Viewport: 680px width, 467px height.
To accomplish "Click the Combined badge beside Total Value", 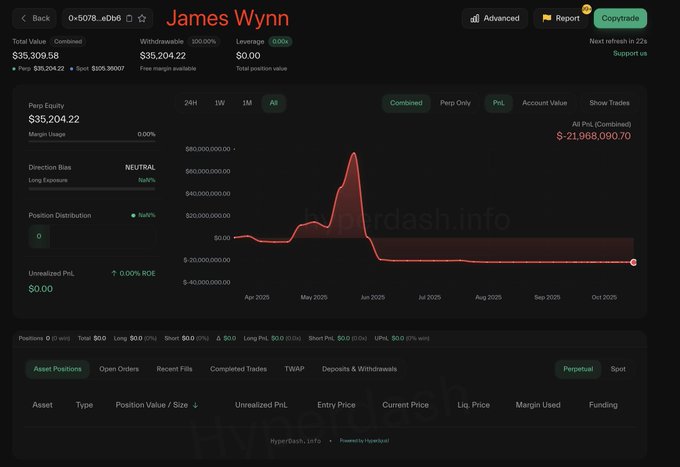I will coord(68,42).
